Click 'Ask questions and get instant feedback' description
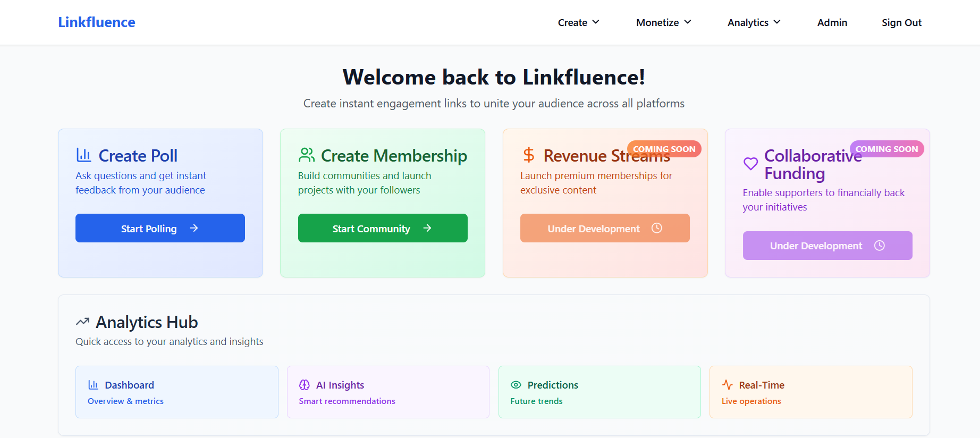Viewport: 980px width, 438px height. point(141,183)
